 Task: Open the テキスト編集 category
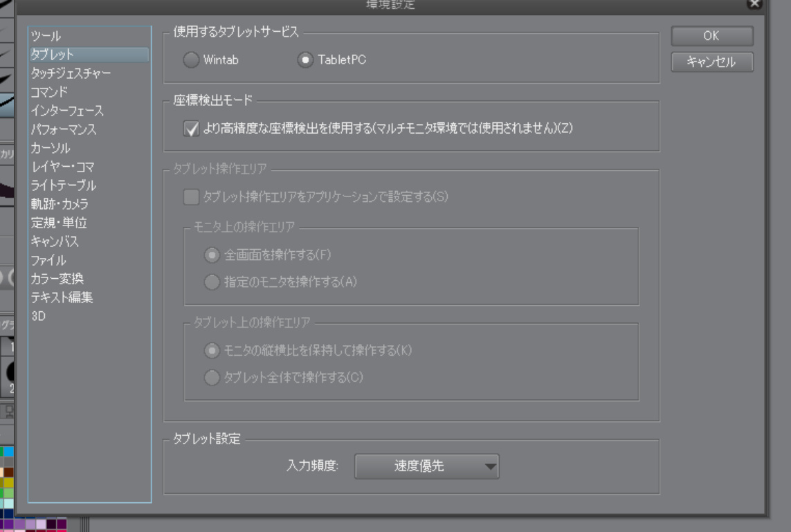tap(89, 297)
